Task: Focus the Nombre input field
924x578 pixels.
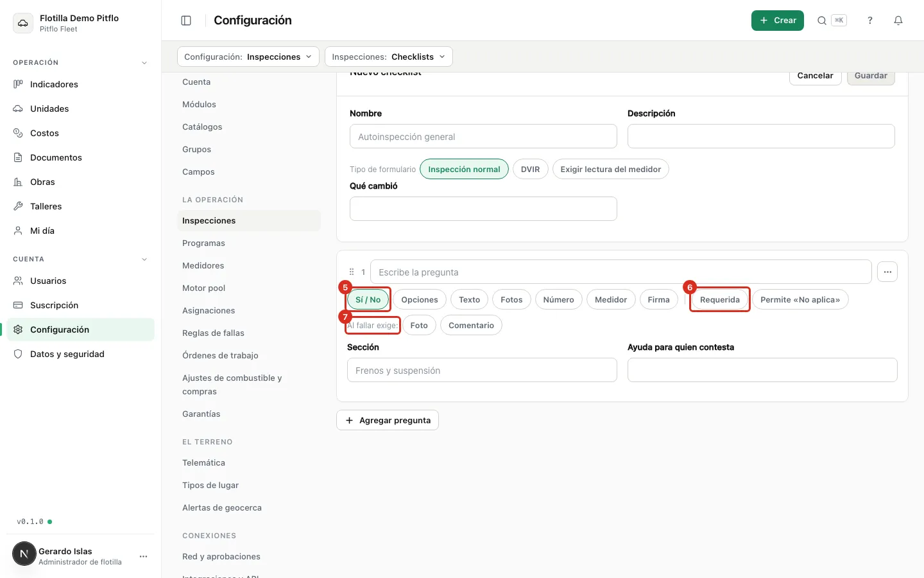Action: coord(483,136)
